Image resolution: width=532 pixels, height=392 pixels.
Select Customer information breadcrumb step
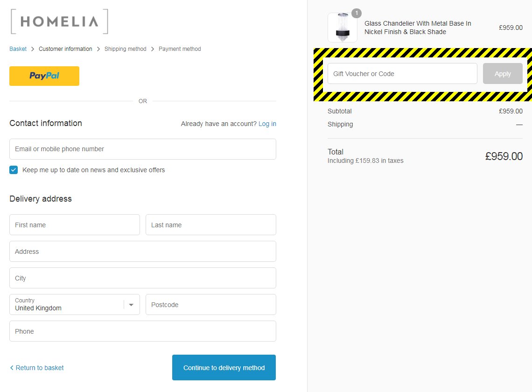coord(65,49)
